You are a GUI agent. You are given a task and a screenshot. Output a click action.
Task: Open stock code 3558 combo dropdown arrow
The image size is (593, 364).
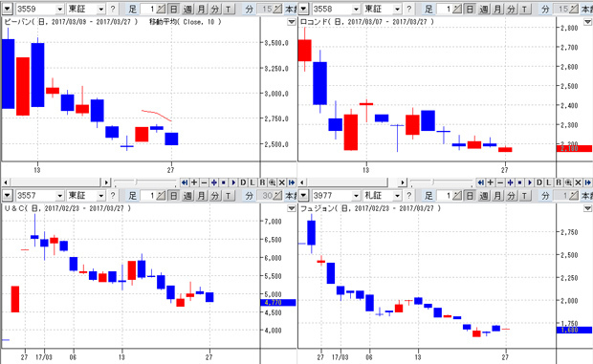coord(356,9)
